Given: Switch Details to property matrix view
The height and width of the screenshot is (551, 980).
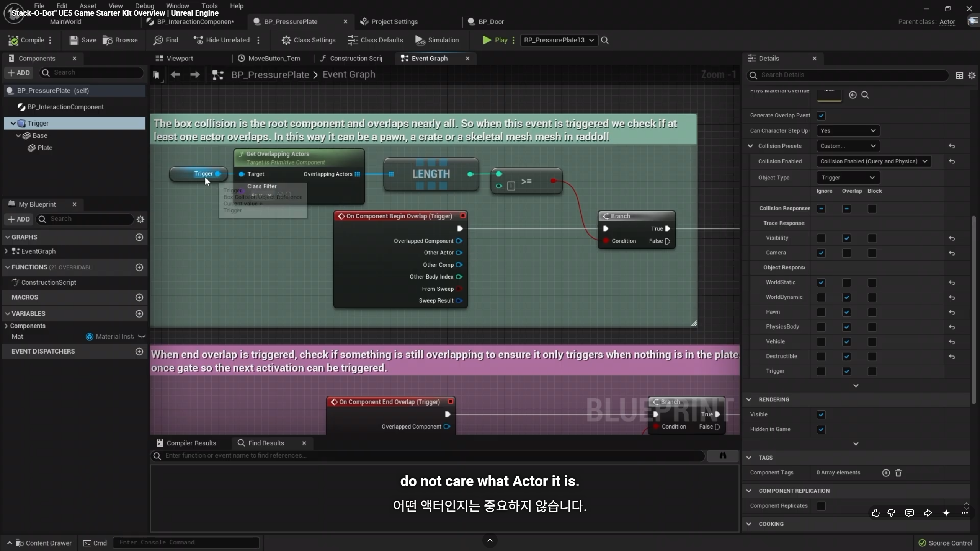Looking at the screenshot, I should tap(960, 75).
